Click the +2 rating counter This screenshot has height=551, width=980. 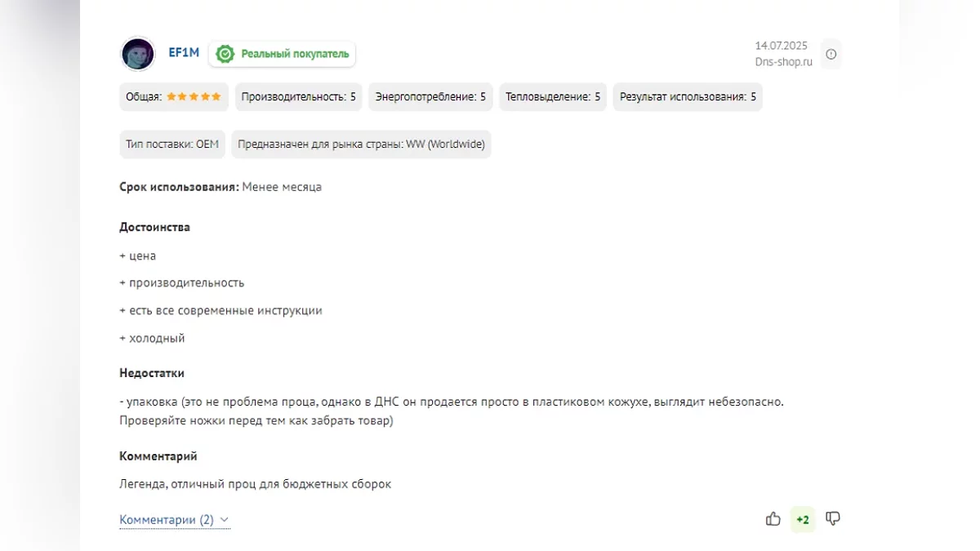(x=803, y=520)
